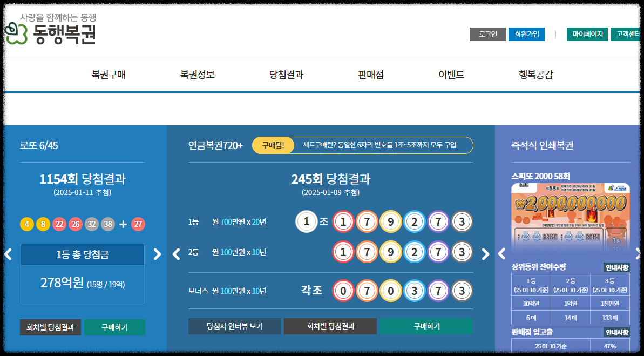Click 47% 입고율 value

pyautogui.click(x=610, y=346)
